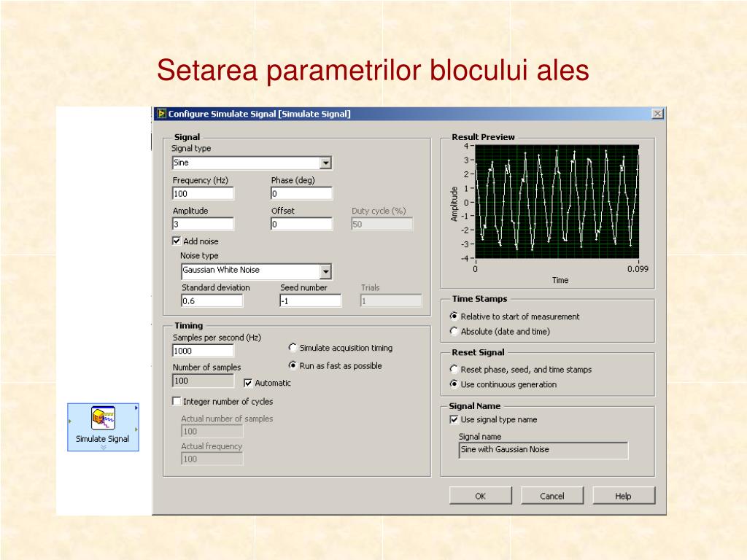Click the Standard deviation field
Screen dimensions: 747x560
coord(212,301)
